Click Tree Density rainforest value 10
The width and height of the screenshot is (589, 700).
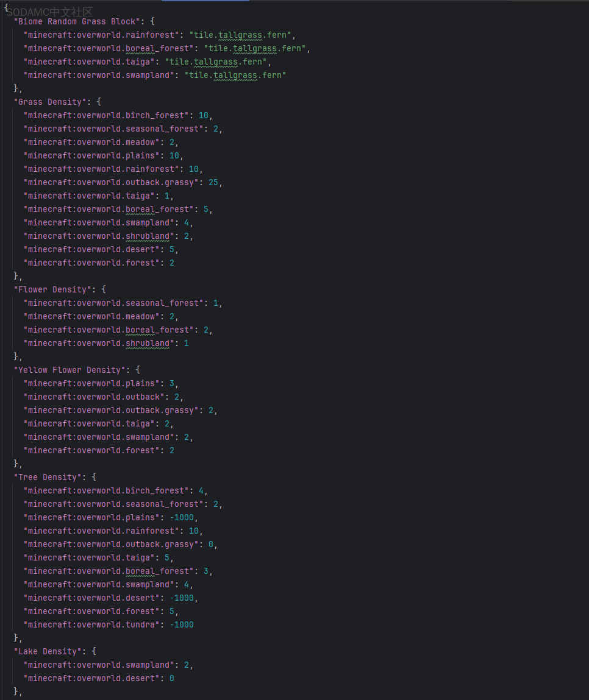click(x=193, y=531)
